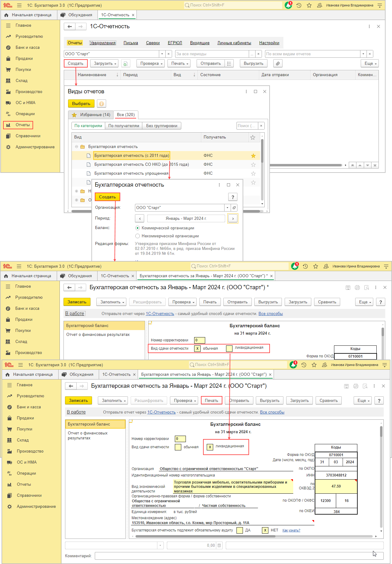This screenshot has width=392, height=564.
Task: Click Печать button in the bottommost report window
Action: coord(211,400)
